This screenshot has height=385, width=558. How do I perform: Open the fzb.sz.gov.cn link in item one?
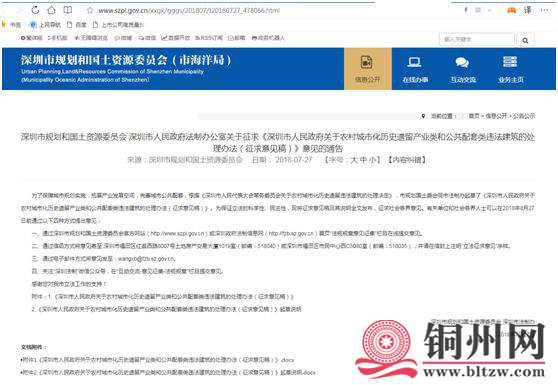tap(291, 233)
